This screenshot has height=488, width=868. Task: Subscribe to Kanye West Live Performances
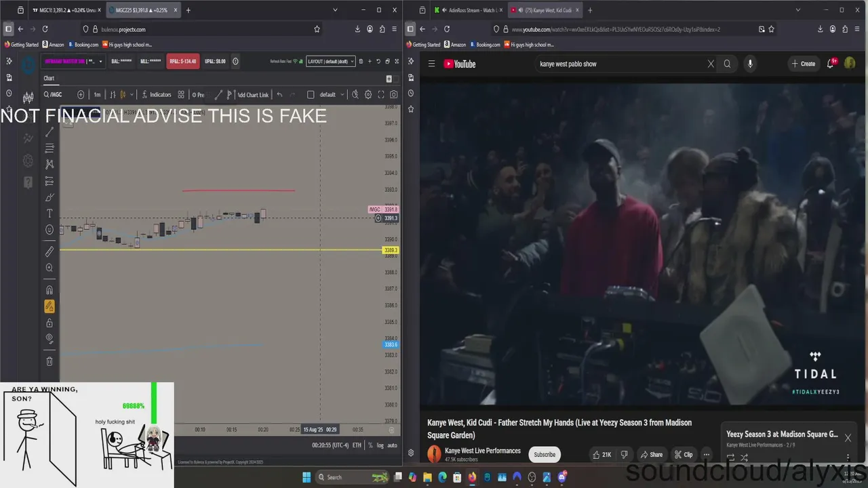point(545,455)
